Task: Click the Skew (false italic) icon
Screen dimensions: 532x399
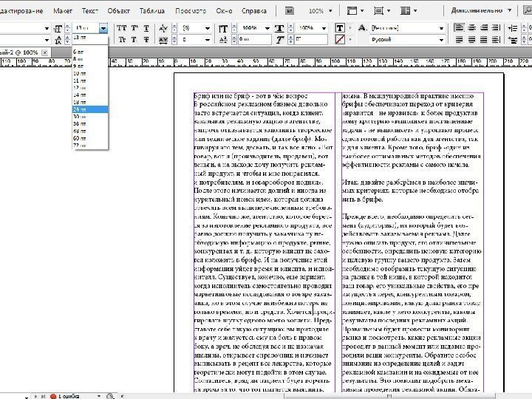Action: pyautogui.click(x=279, y=40)
